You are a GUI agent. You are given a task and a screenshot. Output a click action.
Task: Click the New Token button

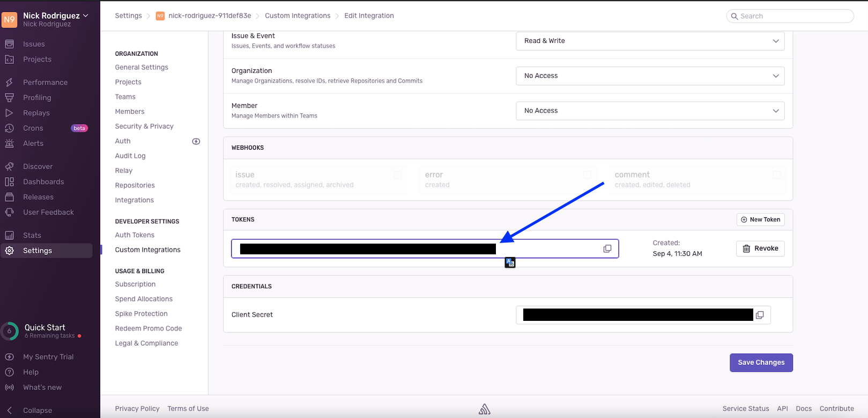click(x=760, y=219)
